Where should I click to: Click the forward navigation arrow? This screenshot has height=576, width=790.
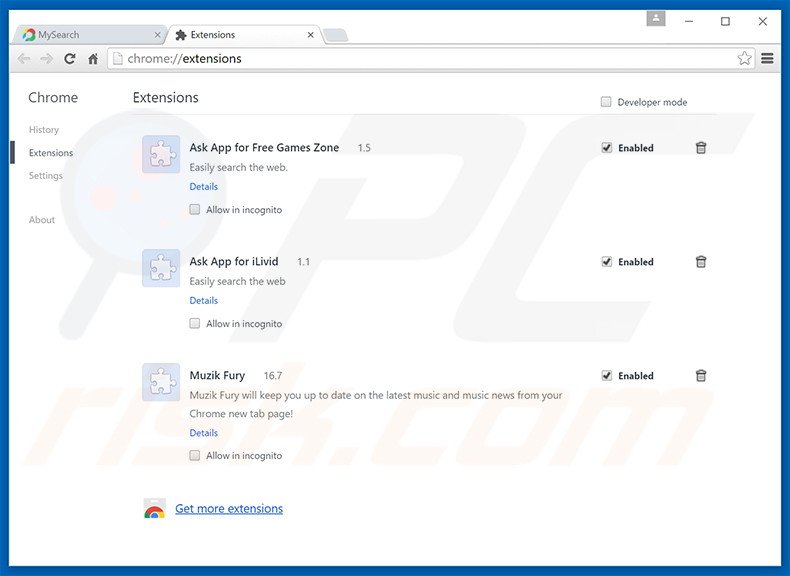click(47, 59)
